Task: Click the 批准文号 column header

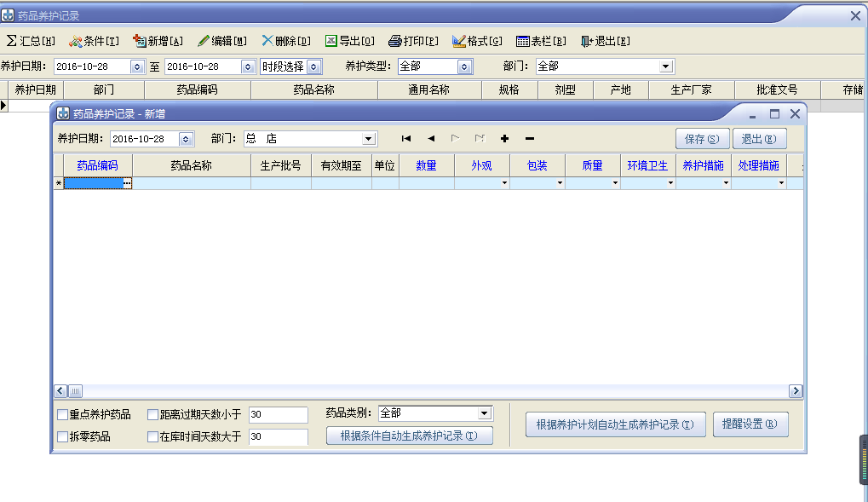Action: [777, 89]
